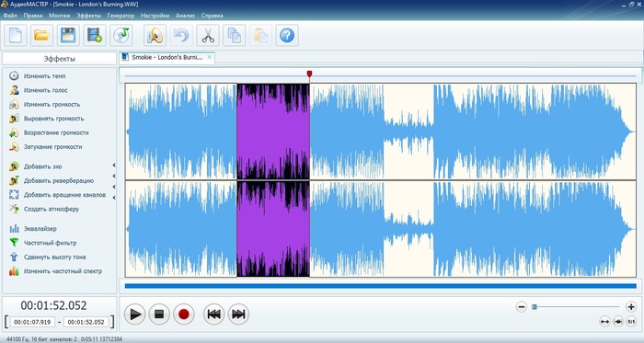Open the Правка menu

(x=33, y=16)
